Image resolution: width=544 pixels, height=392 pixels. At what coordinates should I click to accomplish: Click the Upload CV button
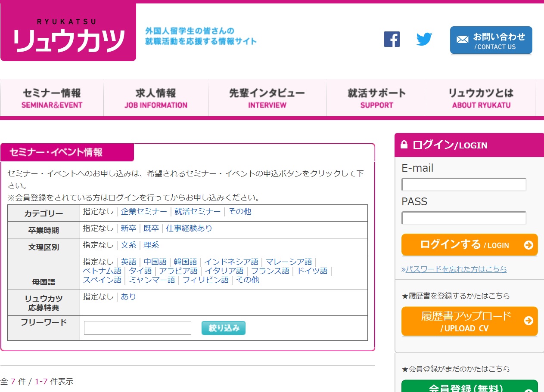point(469,321)
